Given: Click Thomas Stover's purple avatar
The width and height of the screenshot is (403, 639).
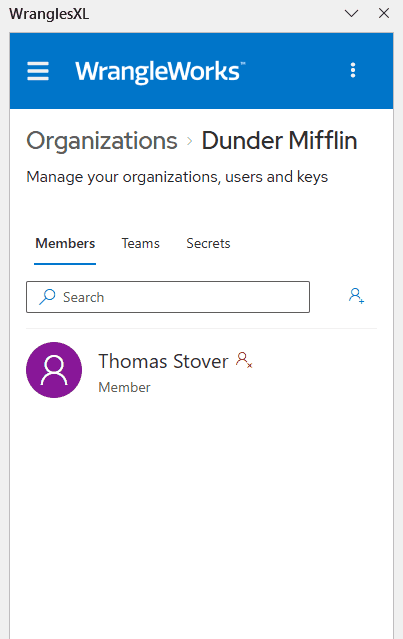Looking at the screenshot, I should [x=54, y=370].
